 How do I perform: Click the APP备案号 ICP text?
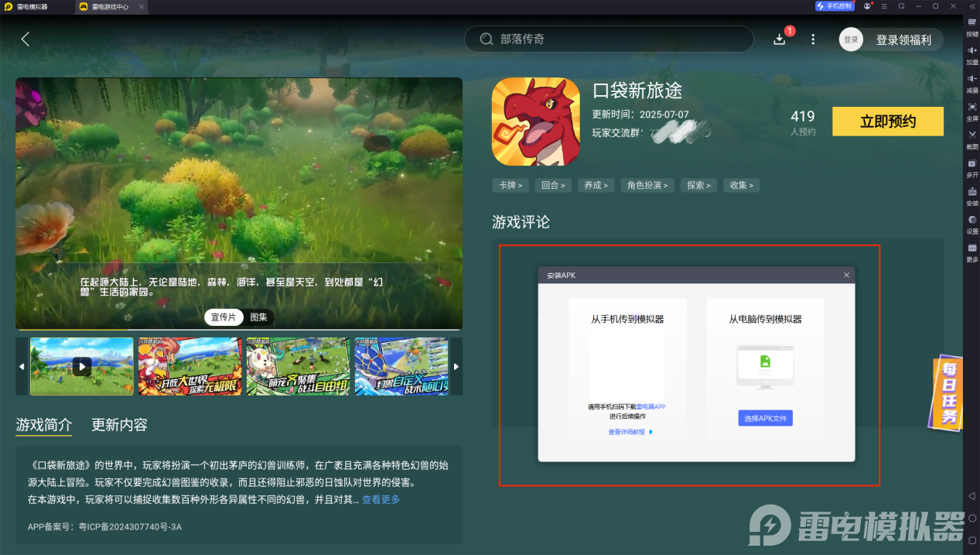pos(104,527)
